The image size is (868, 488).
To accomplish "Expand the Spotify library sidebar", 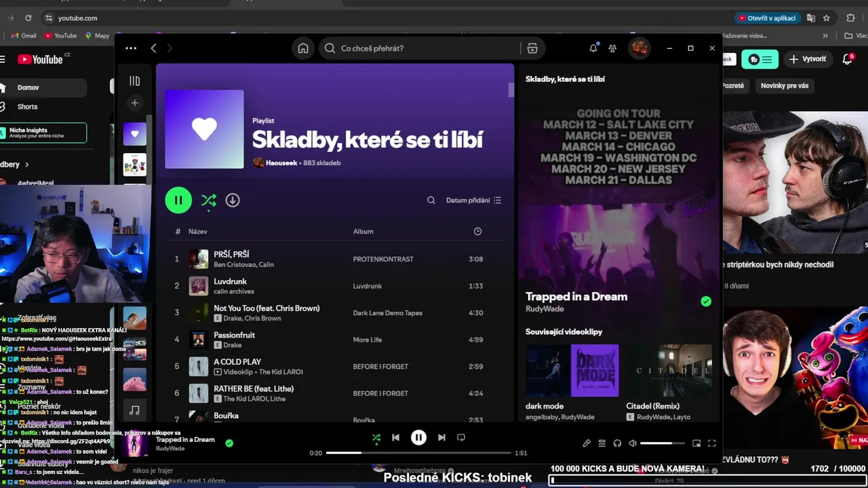I will [x=134, y=81].
